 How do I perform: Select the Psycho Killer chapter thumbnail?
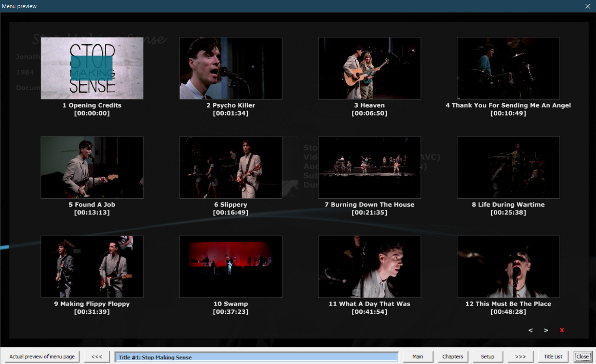(231, 68)
